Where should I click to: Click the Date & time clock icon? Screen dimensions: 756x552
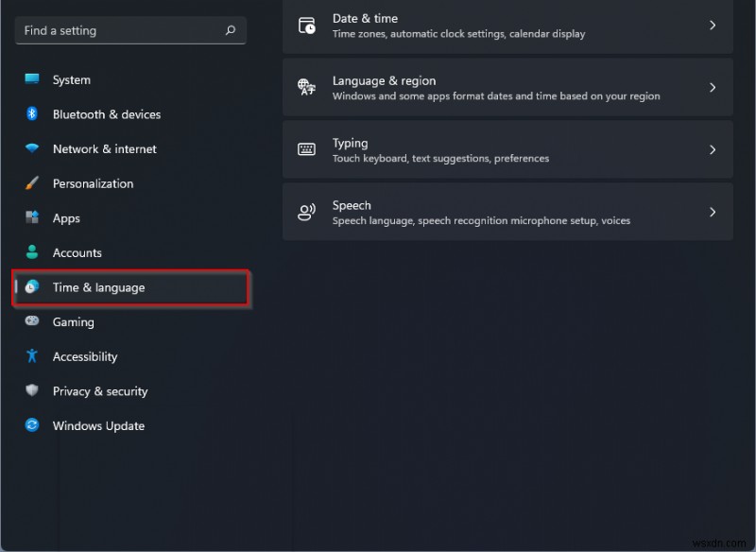305,26
